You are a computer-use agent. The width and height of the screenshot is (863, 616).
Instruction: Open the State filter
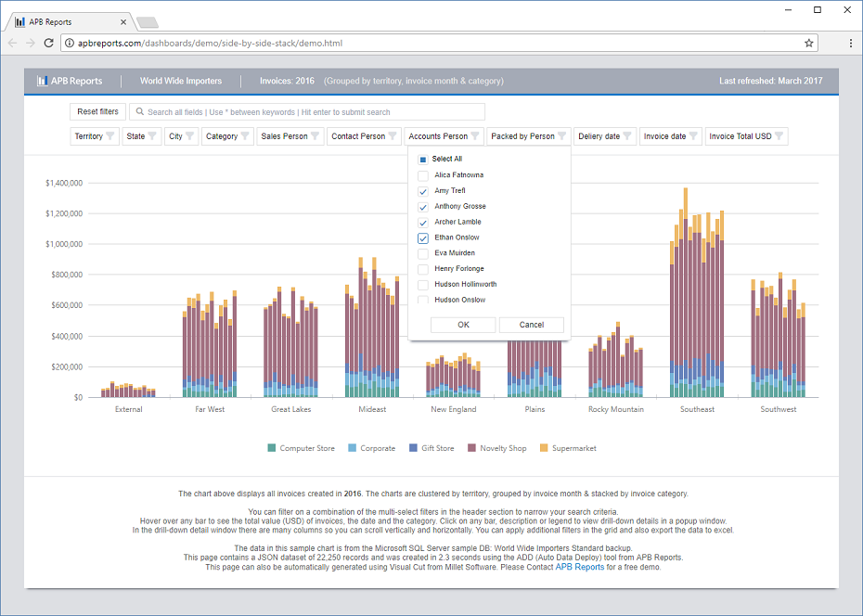coord(141,136)
